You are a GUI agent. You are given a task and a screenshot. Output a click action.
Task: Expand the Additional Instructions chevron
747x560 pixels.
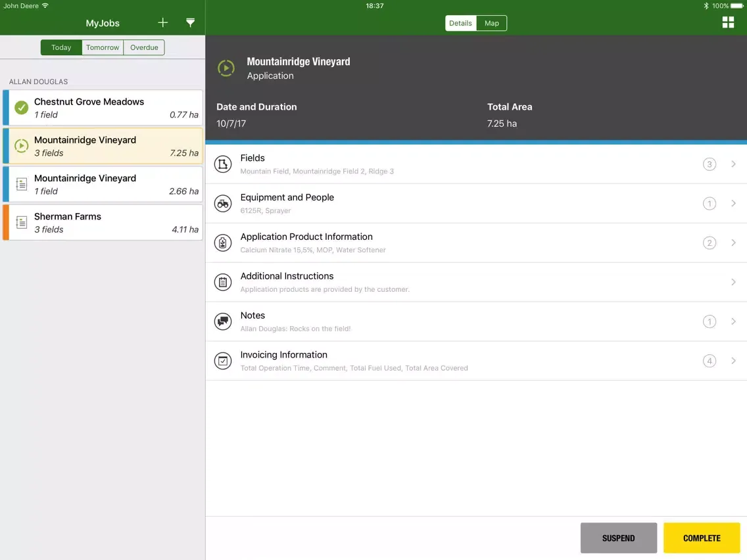734,283
